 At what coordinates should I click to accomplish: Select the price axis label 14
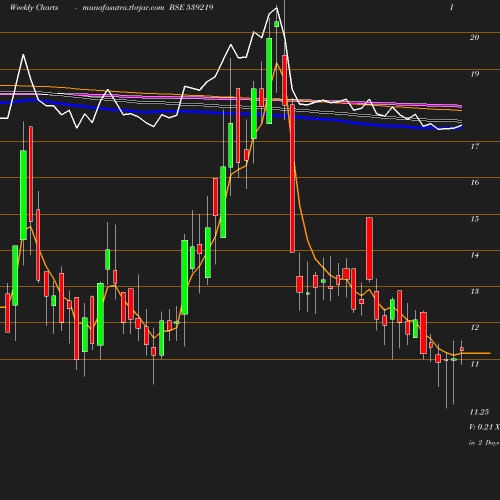475,255
